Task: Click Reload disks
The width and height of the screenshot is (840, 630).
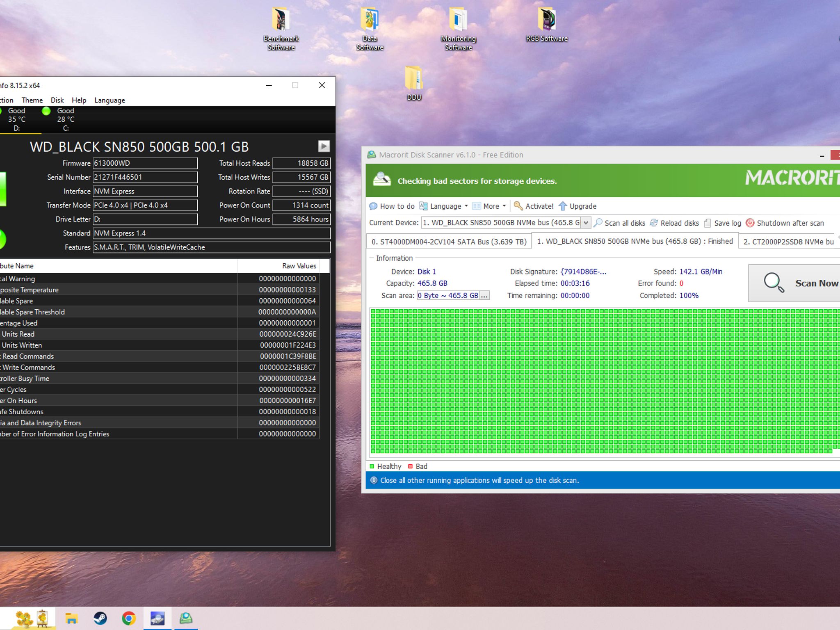Action: point(674,223)
